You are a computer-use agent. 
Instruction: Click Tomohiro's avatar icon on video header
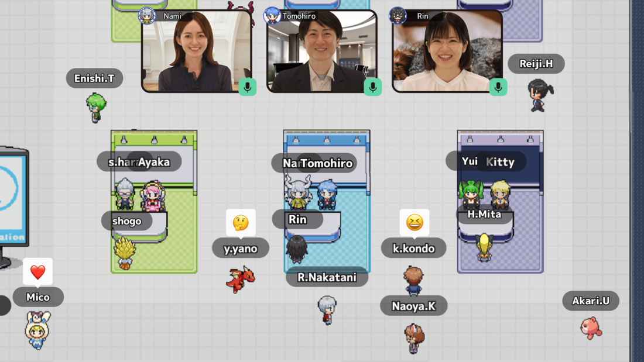click(272, 16)
